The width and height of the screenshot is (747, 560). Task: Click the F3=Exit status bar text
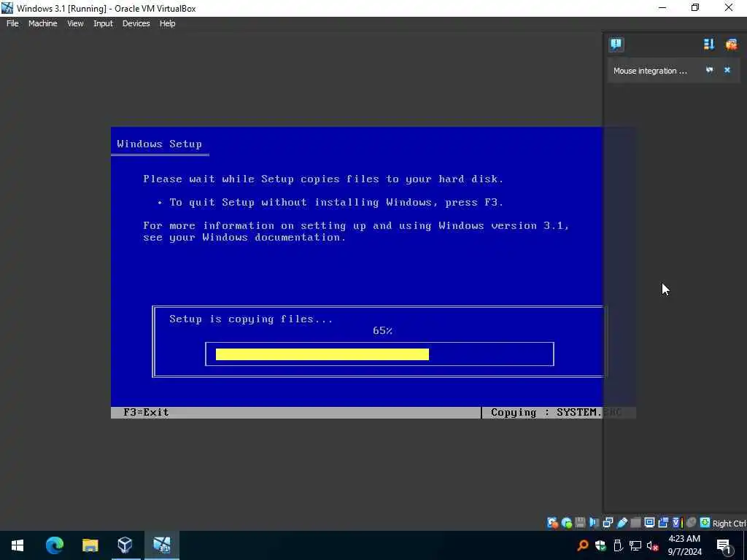pyautogui.click(x=146, y=413)
